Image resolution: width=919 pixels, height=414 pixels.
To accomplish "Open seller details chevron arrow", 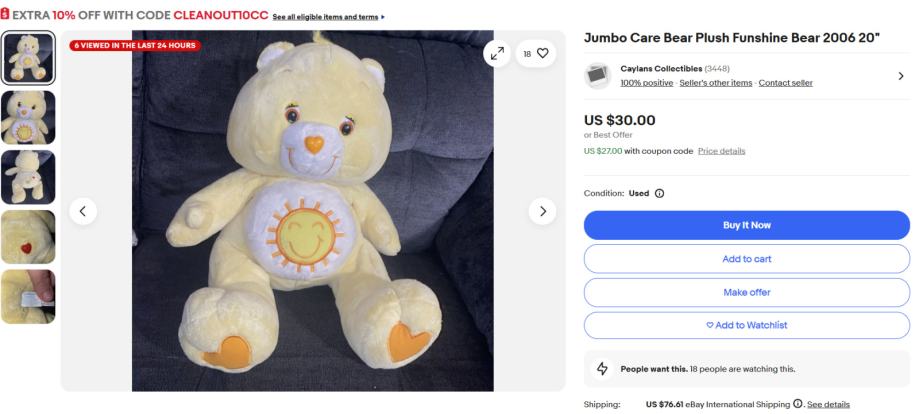I will click(900, 76).
